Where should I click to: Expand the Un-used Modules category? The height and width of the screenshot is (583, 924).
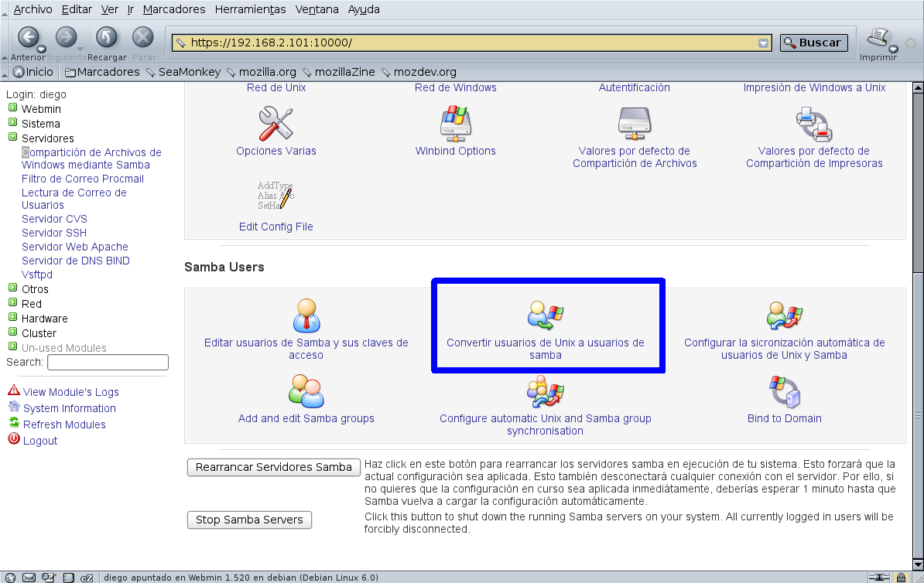point(13,347)
